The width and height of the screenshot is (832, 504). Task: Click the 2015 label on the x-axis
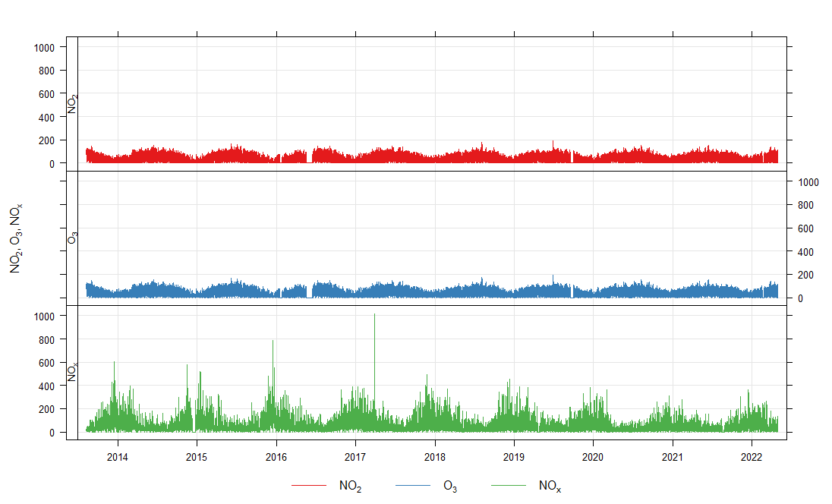(x=197, y=457)
